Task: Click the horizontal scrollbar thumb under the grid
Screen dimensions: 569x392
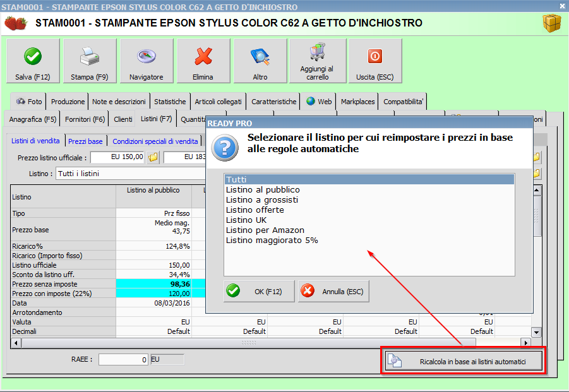Action: pyautogui.click(x=249, y=343)
